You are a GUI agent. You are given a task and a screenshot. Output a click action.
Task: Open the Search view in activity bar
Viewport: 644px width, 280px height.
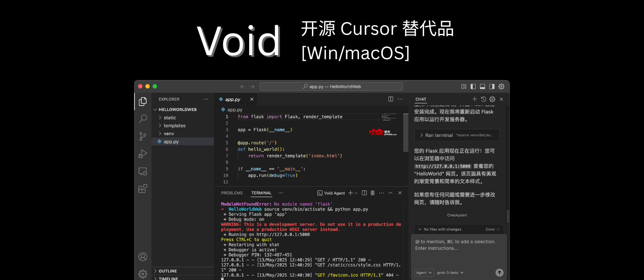(x=143, y=119)
